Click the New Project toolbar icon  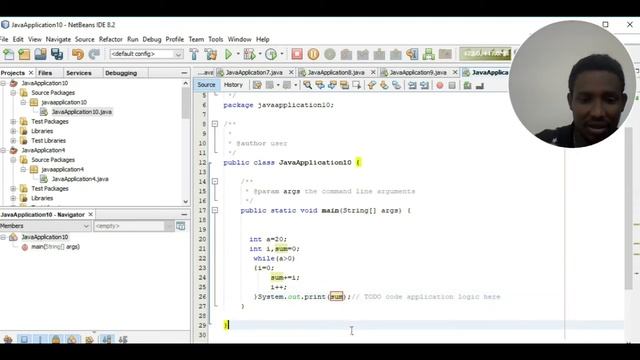point(24,54)
